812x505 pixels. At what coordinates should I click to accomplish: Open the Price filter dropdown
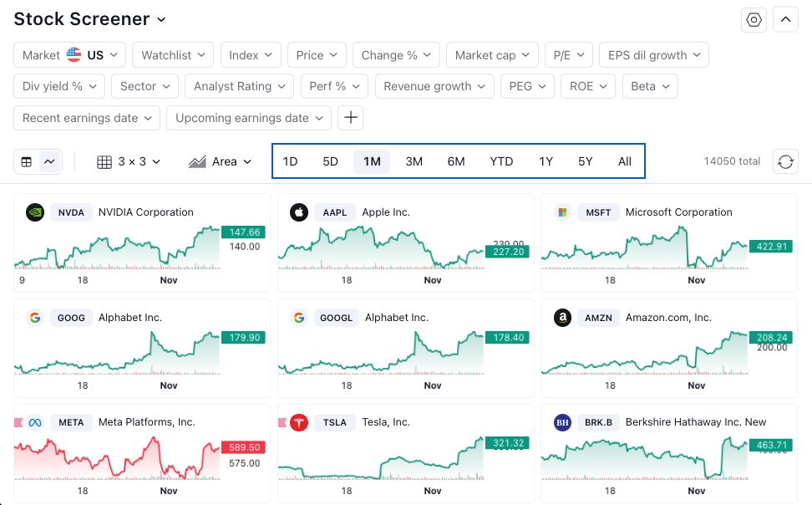tap(317, 55)
